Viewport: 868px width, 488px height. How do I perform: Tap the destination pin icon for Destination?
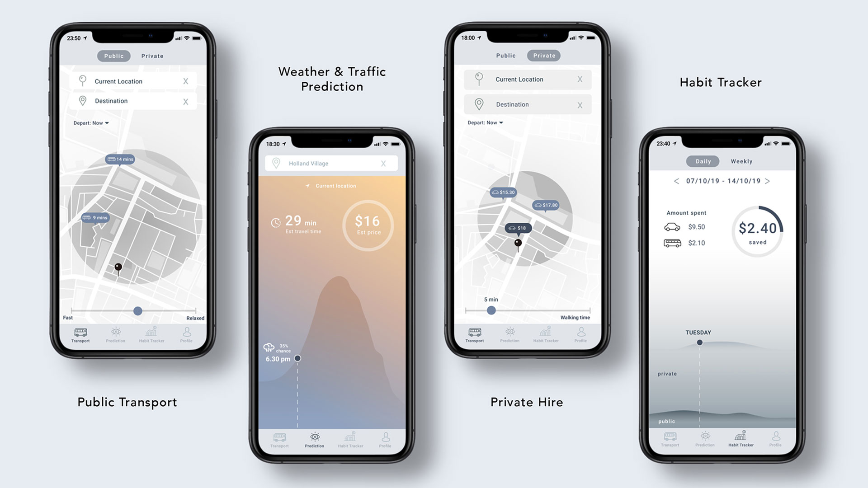point(83,100)
